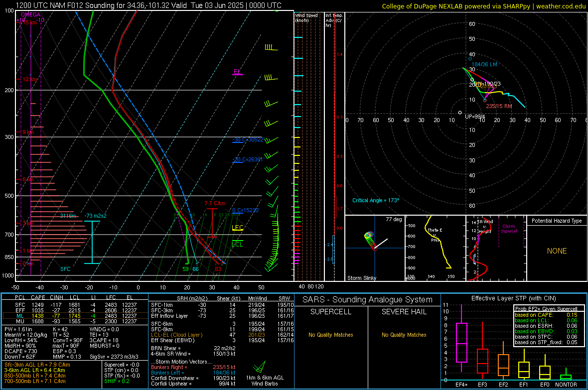This screenshot has width=588, height=390.
Task: Click the 'Prob EF2+ Given Supercell' heading
Action: pyautogui.click(x=546, y=309)
